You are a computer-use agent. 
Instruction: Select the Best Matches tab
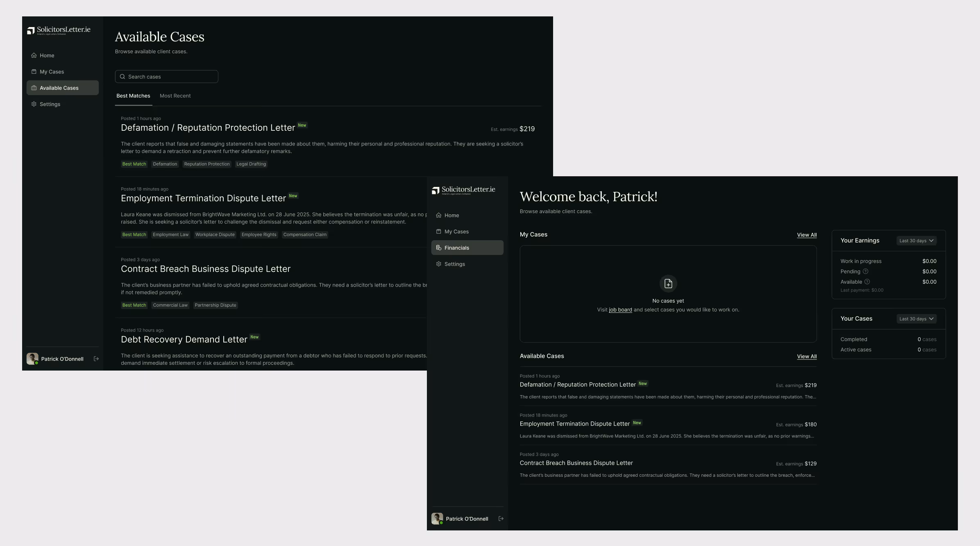pyautogui.click(x=133, y=96)
